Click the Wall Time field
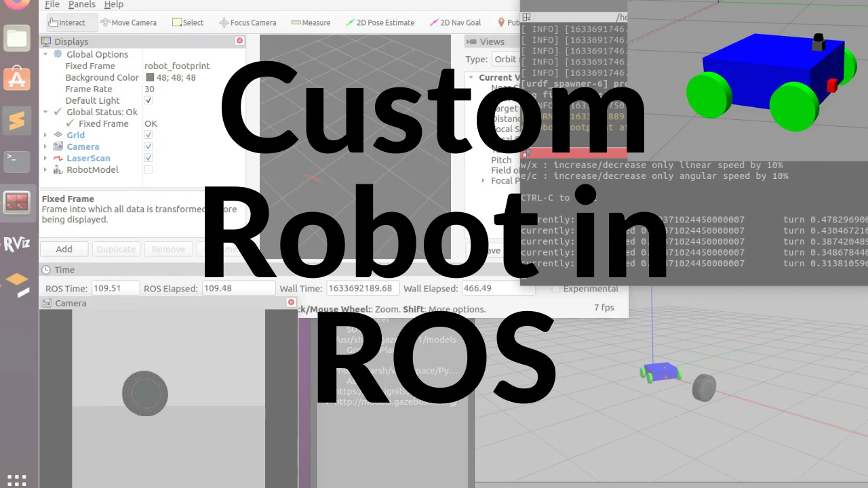 tap(363, 288)
